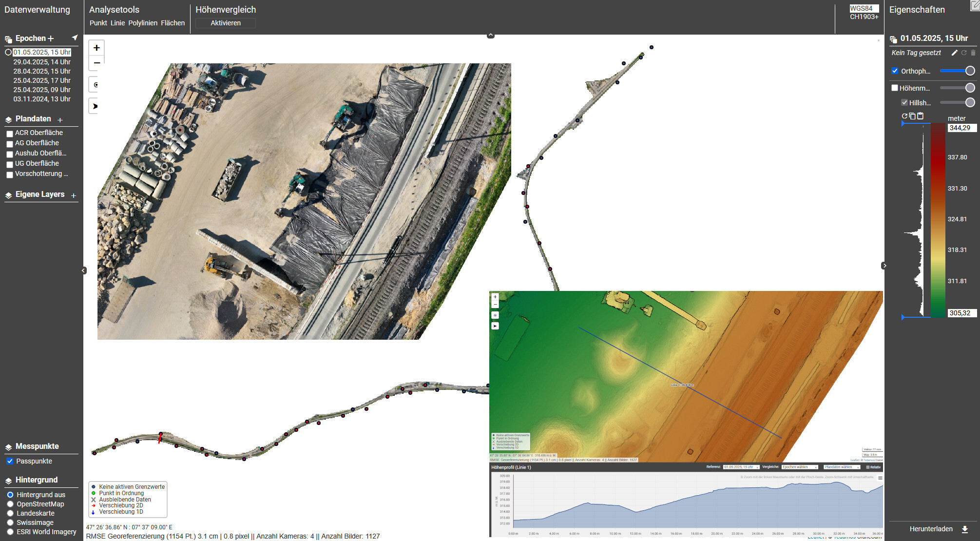Collapse the right Eigenschaften panel arrow

coord(884,266)
